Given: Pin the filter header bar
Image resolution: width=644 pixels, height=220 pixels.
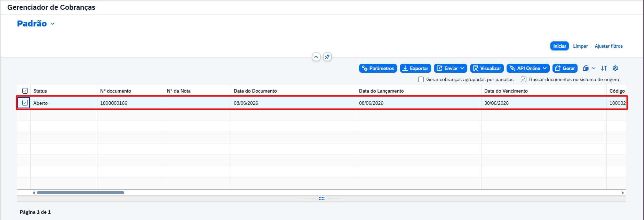Looking at the screenshot, I should point(327,57).
